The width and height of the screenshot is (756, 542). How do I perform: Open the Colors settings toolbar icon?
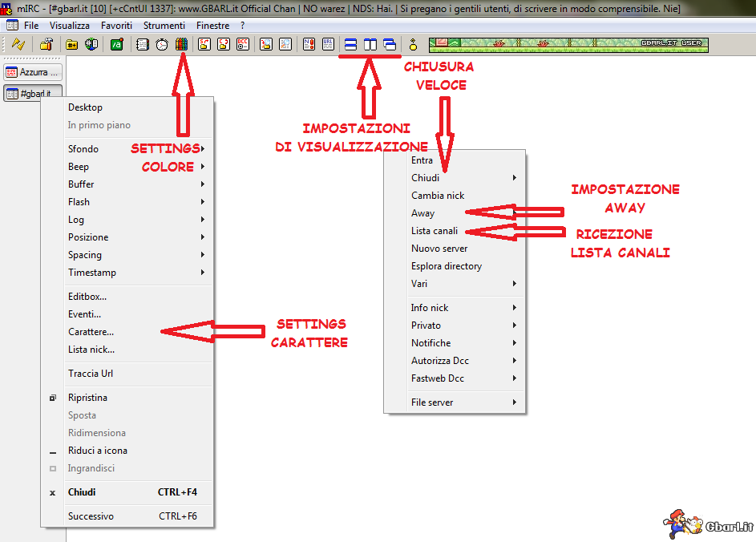pyautogui.click(x=182, y=44)
